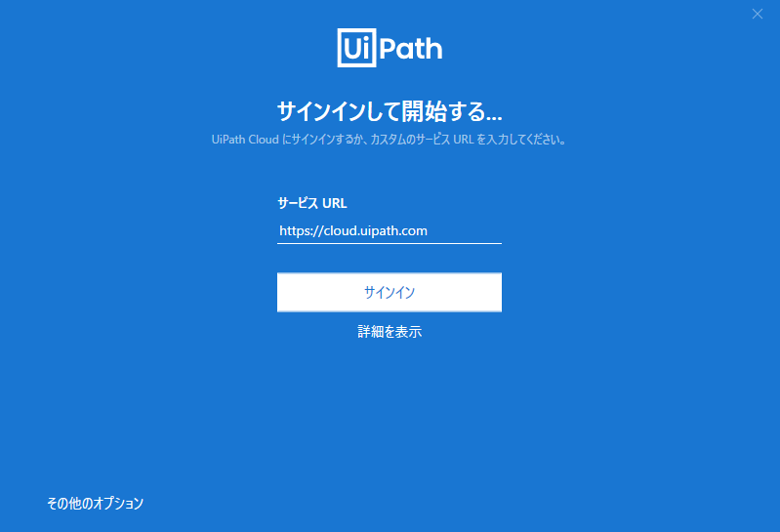Viewport: 780px width, 532px height.
Task: Click the white sign-in button's left edge
Action: pyautogui.click(x=285, y=292)
